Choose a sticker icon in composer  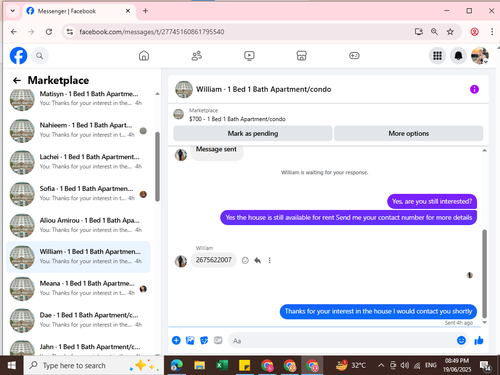[x=204, y=340]
